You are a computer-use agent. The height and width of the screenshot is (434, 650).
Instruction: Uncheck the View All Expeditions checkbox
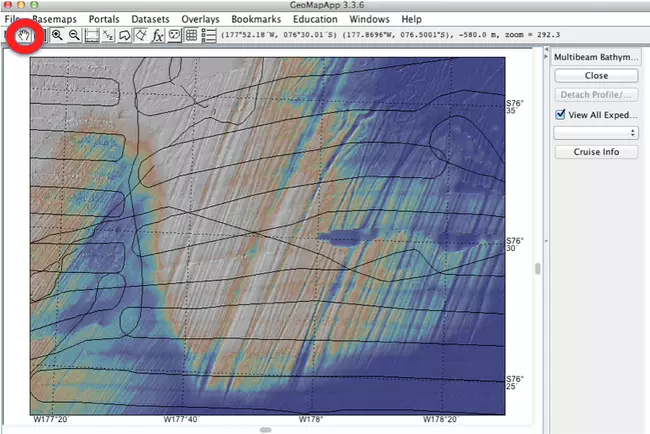561,115
